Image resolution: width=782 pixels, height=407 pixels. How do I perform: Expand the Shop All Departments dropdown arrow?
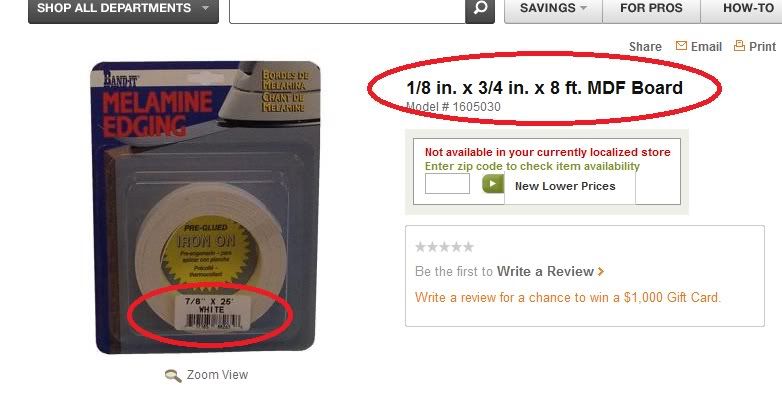(x=205, y=8)
